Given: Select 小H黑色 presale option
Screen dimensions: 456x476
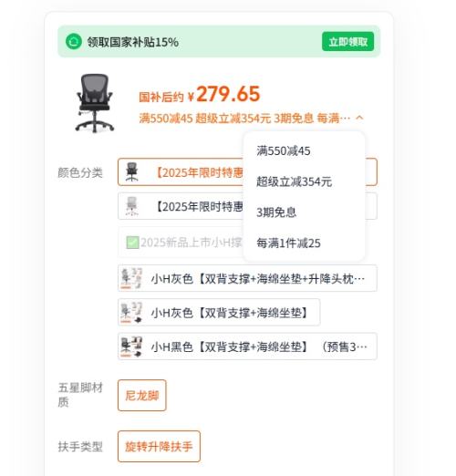Looking at the screenshot, I should point(247,347).
